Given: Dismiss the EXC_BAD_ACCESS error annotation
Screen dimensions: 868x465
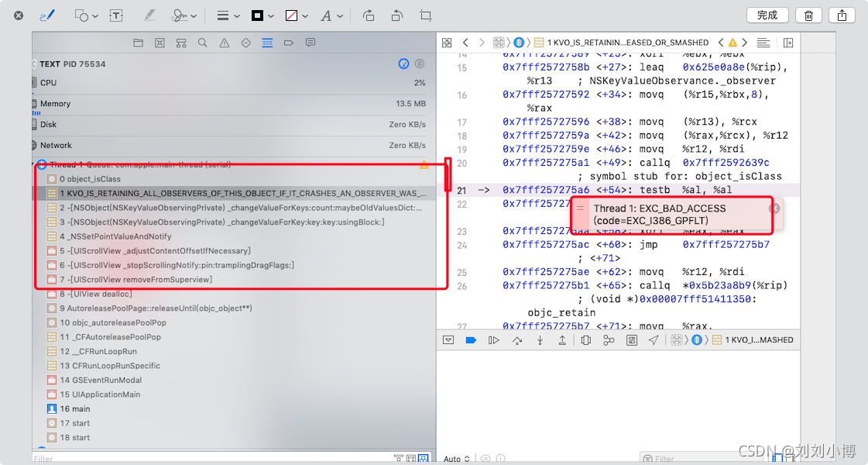Looking at the screenshot, I should click(x=775, y=208).
